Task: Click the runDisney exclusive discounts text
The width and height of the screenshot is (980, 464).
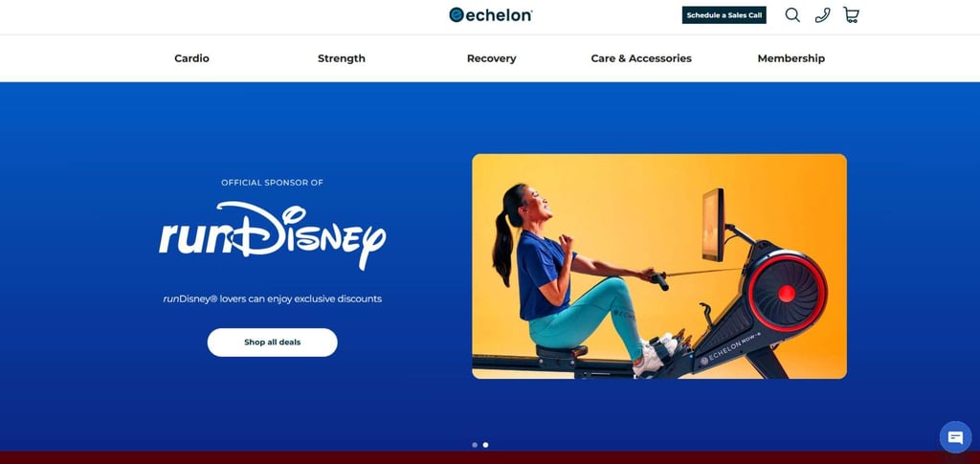Action: click(273, 298)
